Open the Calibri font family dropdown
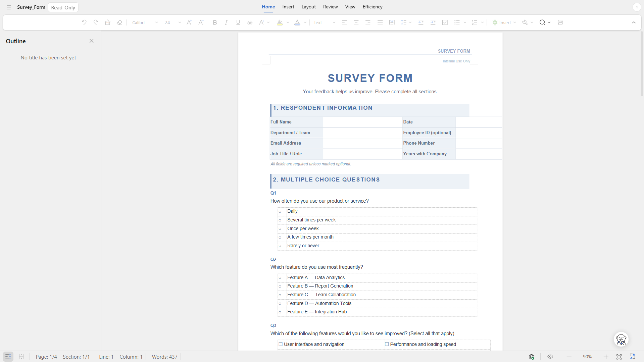 tap(145, 22)
